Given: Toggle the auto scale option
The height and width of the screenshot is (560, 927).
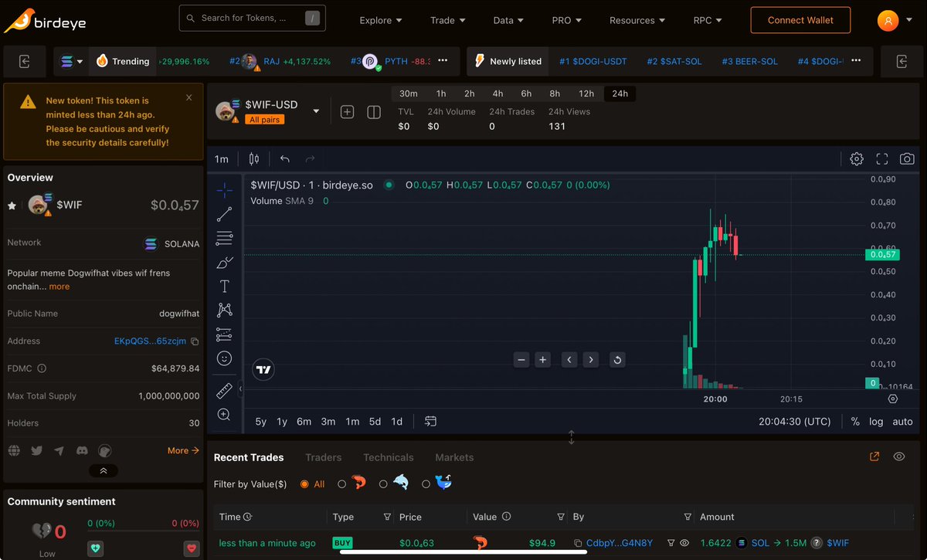Looking at the screenshot, I should coord(902,422).
